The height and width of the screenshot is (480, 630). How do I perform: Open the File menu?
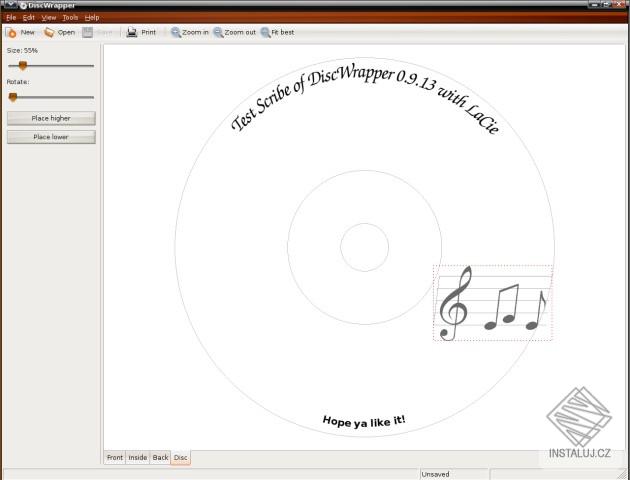pyautogui.click(x=11, y=18)
